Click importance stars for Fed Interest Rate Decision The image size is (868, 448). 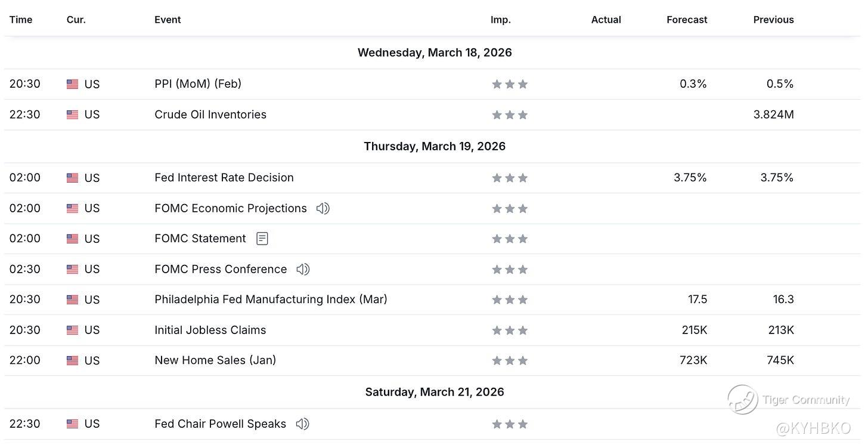[x=510, y=178]
